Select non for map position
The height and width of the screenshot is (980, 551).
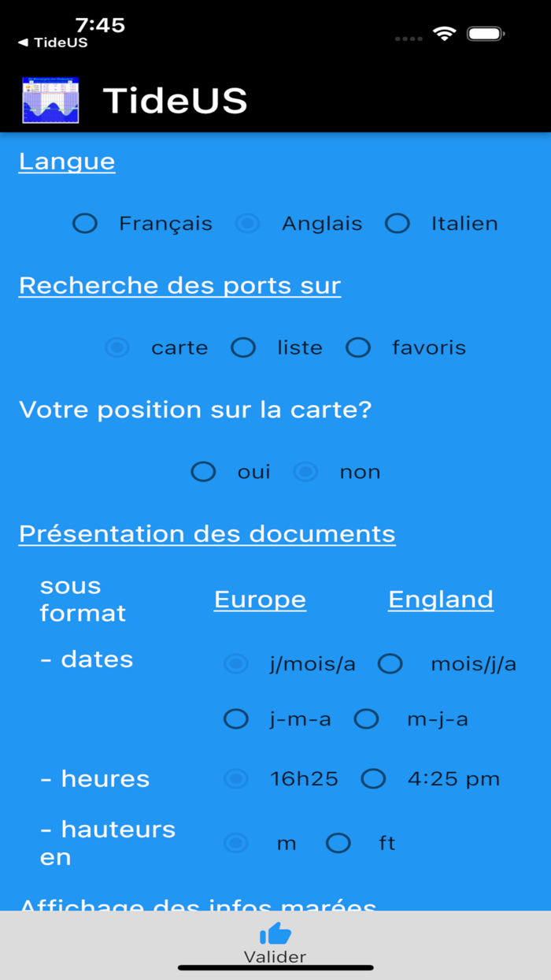[x=305, y=472]
